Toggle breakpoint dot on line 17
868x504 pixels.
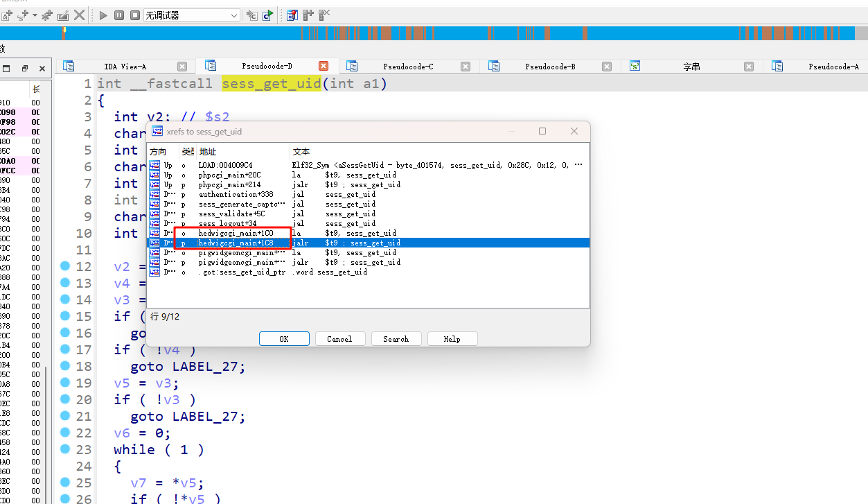pyautogui.click(x=65, y=349)
